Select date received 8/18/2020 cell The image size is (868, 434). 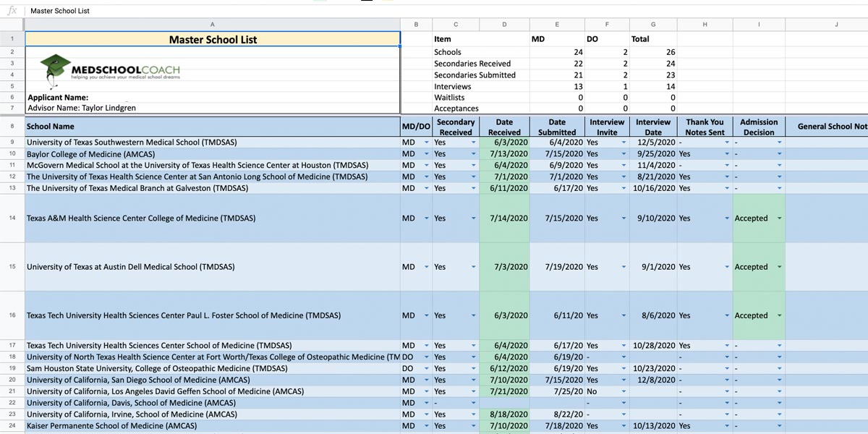click(x=504, y=415)
